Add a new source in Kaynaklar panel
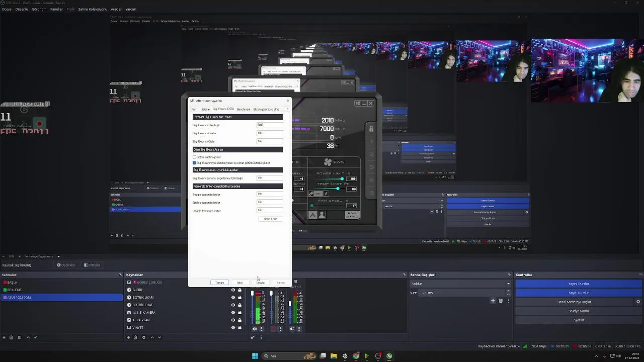 tap(128, 337)
